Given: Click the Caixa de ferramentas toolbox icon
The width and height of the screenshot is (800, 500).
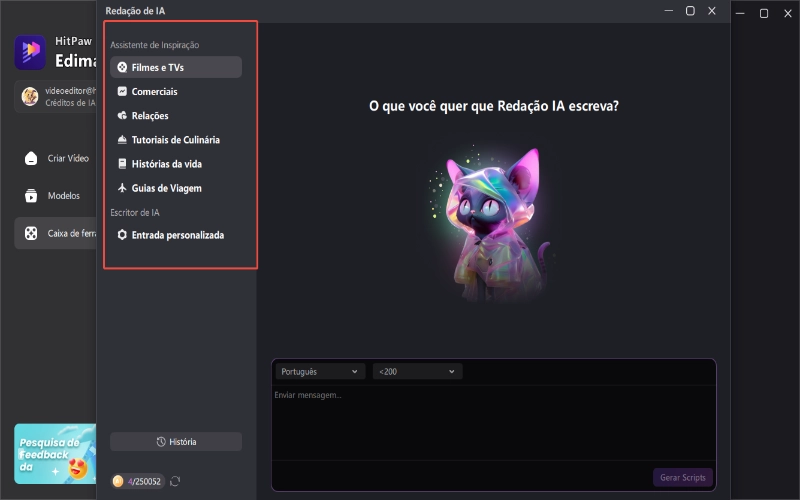Looking at the screenshot, I should [x=31, y=233].
